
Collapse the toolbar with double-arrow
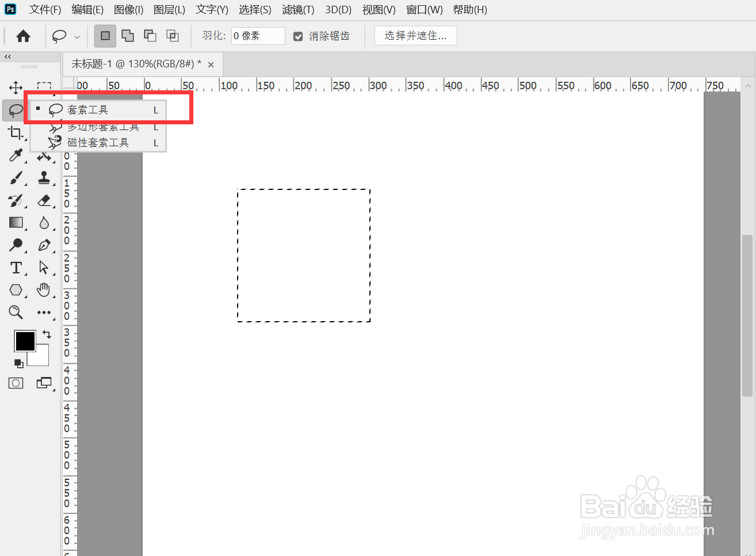coord(7,56)
